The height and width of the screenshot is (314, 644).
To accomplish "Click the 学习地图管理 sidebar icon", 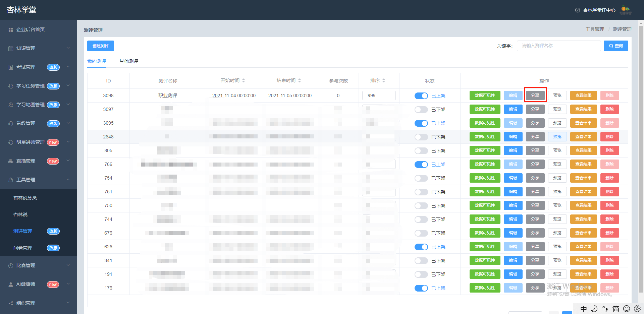I will 11,105.
